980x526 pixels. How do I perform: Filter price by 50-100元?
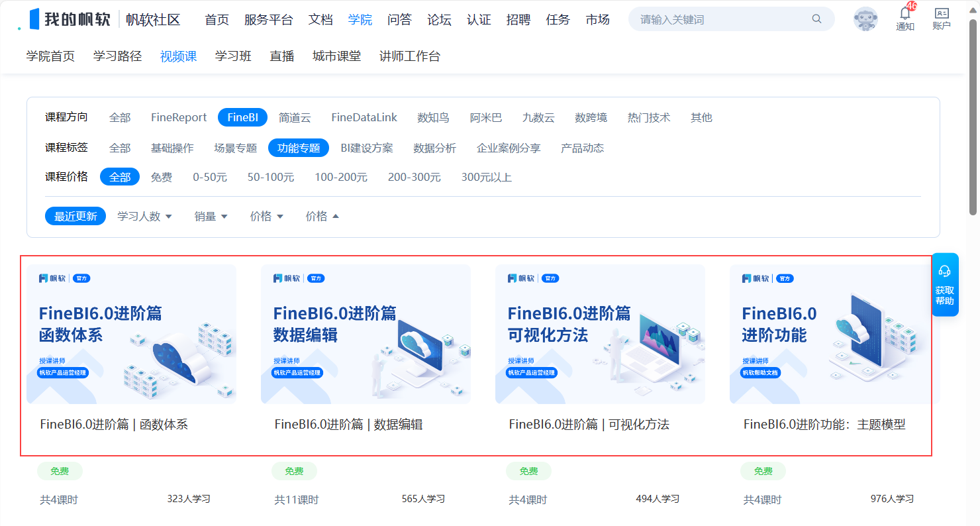(x=271, y=177)
